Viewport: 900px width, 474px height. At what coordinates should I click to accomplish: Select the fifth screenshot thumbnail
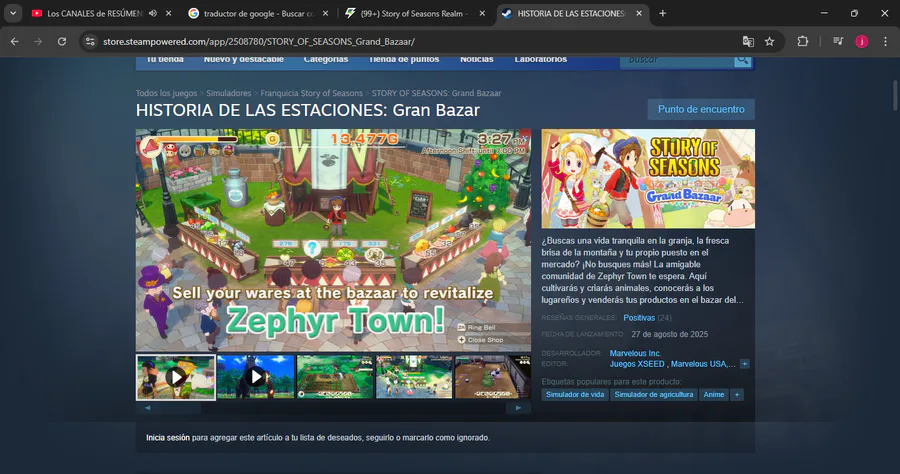[x=493, y=377]
